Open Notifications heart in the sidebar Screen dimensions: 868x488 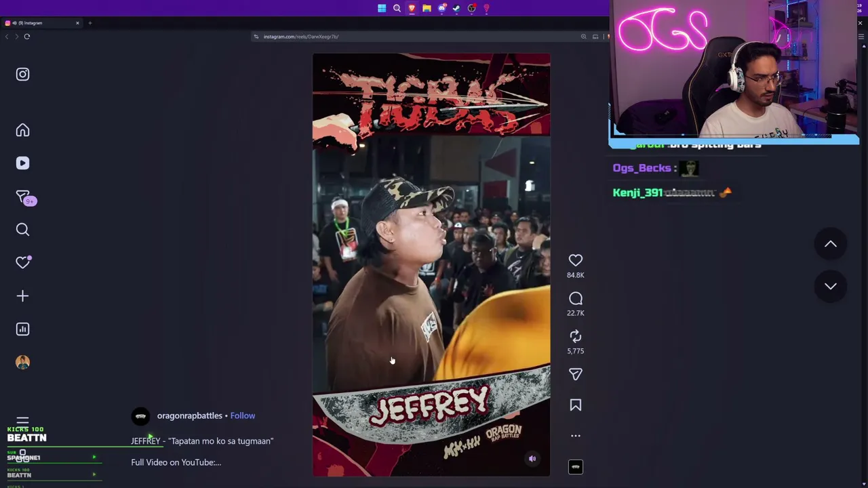coord(23,262)
